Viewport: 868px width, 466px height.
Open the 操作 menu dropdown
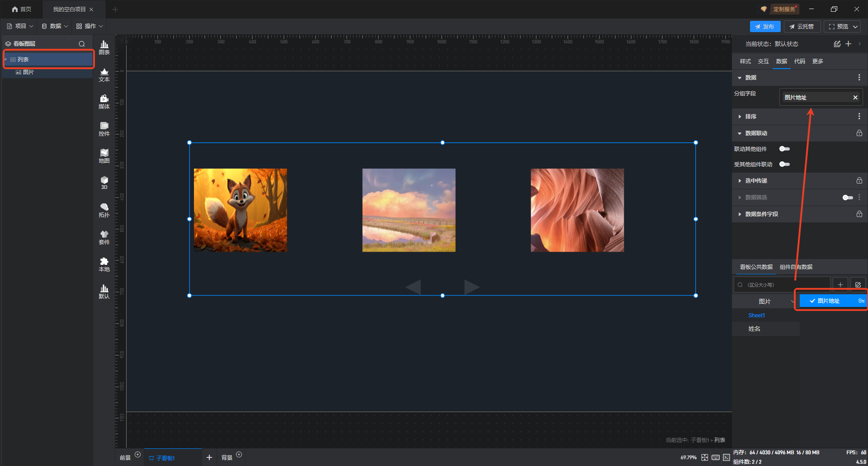point(90,26)
